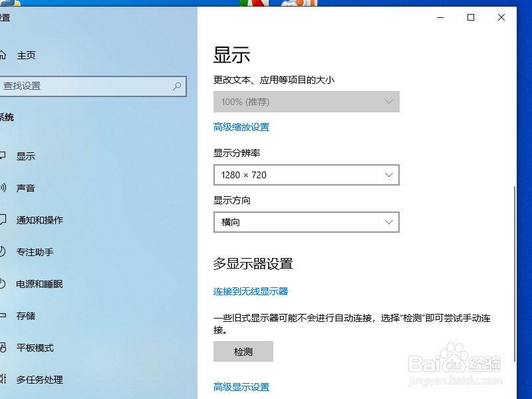Click the 查找设置 search field

pyautogui.click(x=92, y=86)
